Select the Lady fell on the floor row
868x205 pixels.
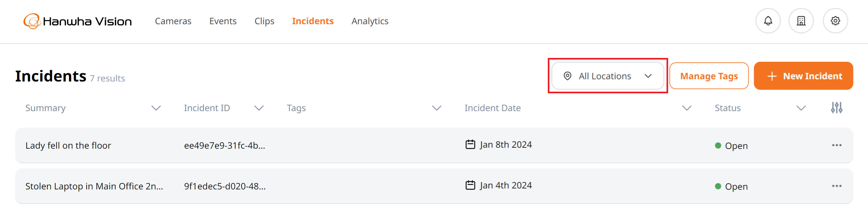click(x=434, y=145)
